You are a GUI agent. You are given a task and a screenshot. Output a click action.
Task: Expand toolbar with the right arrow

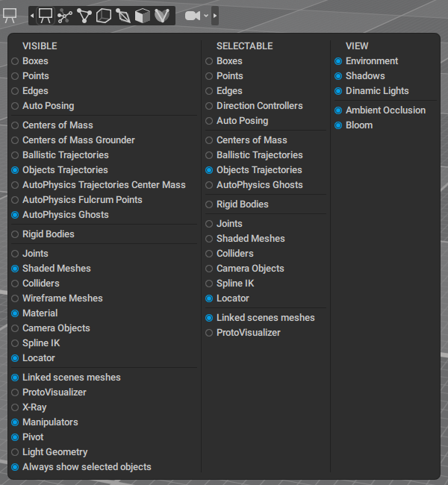(215, 15)
